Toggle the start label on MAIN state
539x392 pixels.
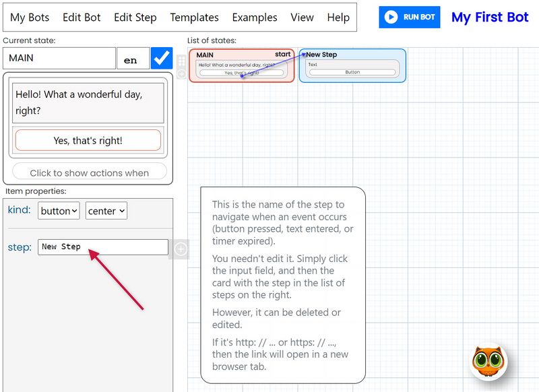[283, 55]
